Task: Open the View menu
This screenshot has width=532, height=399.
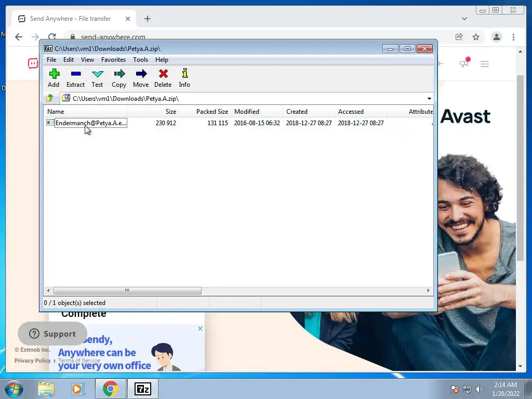Action: pyautogui.click(x=87, y=60)
